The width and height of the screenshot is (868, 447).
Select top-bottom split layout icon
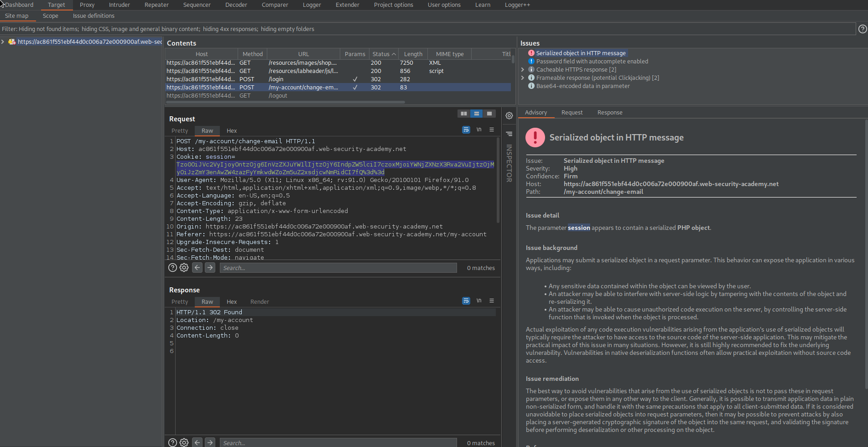click(x=477, y=114)
